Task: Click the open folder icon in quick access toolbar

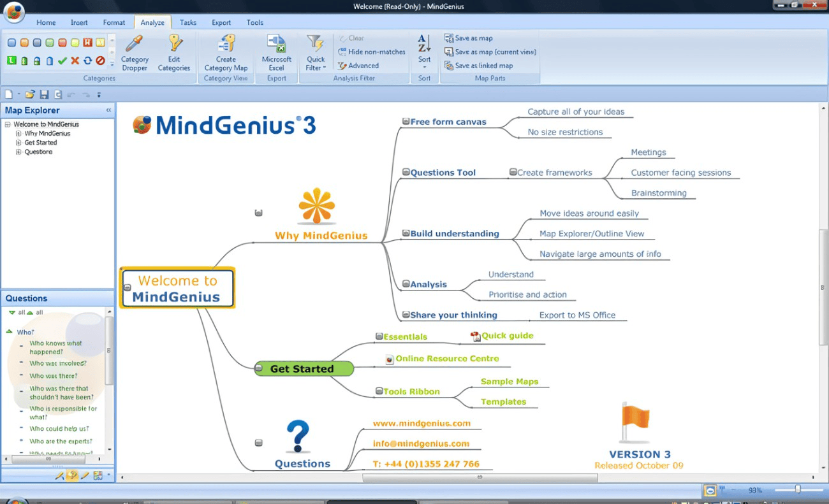Action: click(x=29, y=94)
